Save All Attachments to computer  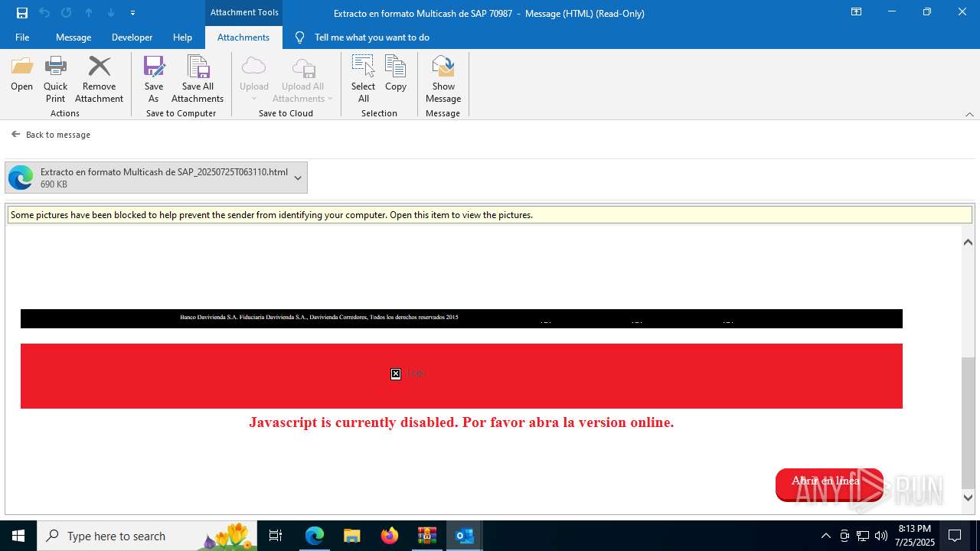[198, 80]
